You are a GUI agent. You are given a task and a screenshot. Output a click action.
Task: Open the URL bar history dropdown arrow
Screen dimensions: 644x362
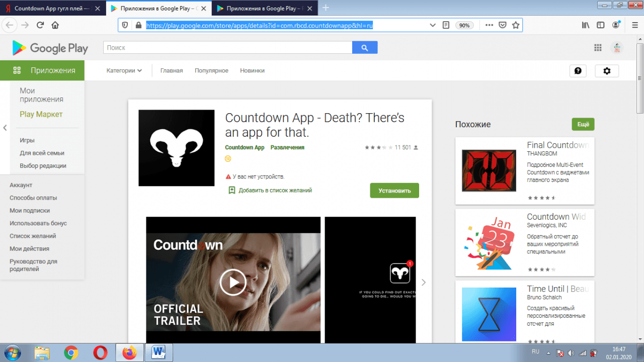pos(432,25)
